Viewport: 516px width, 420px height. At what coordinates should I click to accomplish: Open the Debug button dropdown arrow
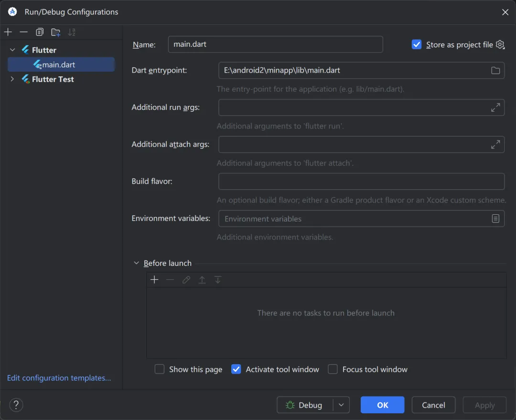click(341, 405)
